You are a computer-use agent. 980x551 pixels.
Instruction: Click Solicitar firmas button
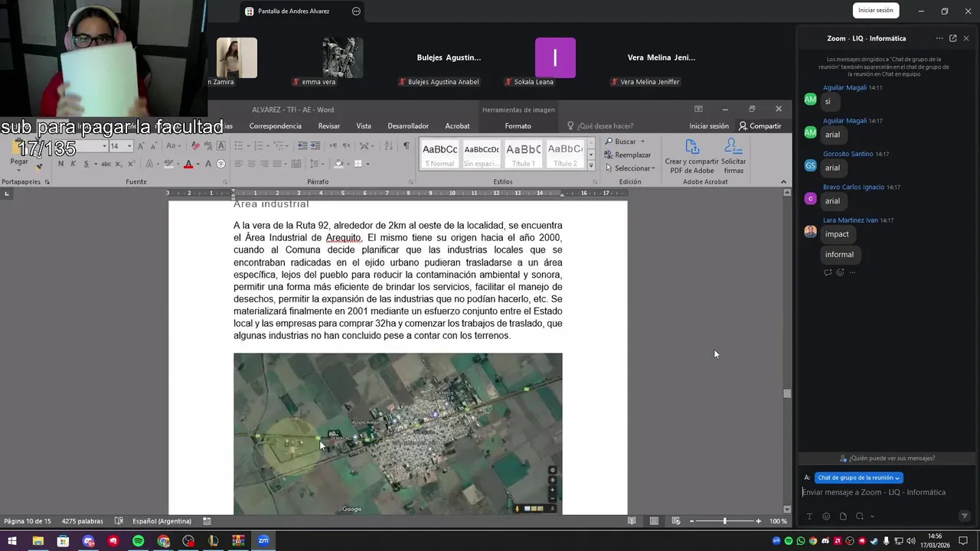(733, 156)
